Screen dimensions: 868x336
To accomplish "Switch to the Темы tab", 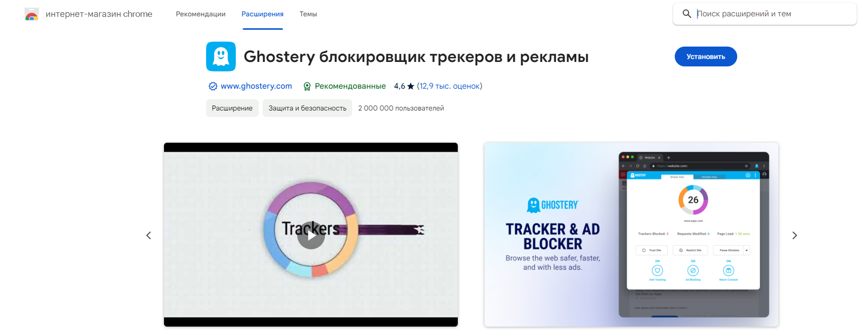I will [x=308, y=14].
